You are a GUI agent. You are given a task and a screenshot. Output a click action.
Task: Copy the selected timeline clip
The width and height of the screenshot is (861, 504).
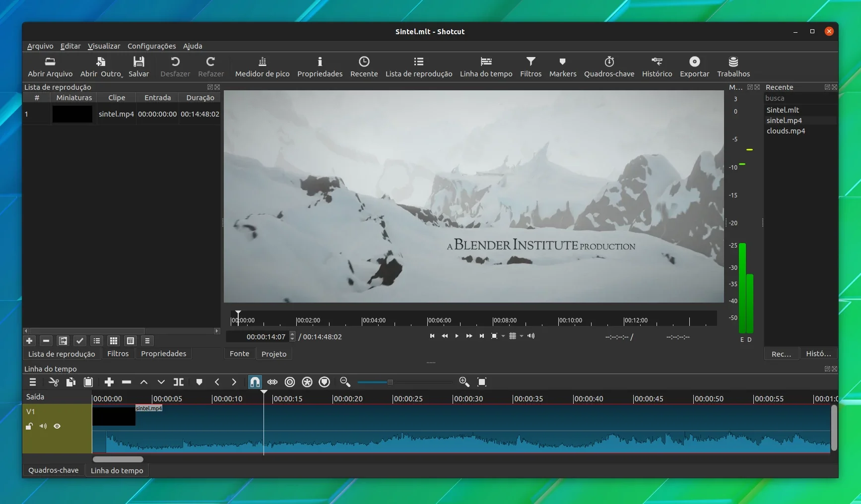tap(71, 382)
